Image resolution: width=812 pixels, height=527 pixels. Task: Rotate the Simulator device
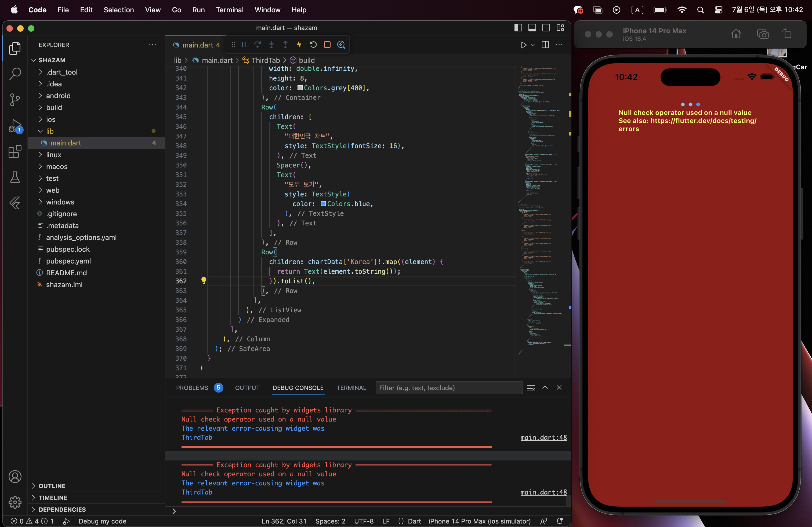pyautogui.click(x=787, y=34)
